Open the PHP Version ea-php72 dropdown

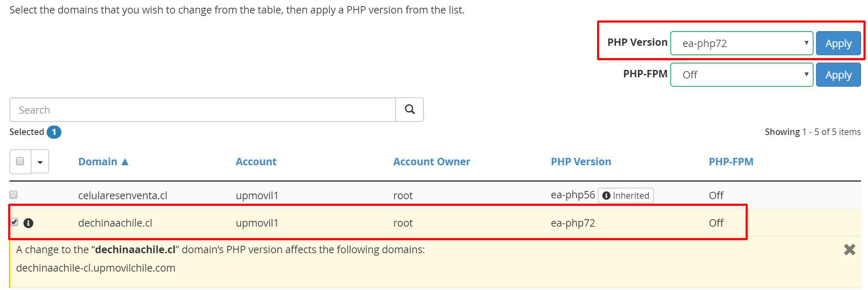(x=742, y=43)
